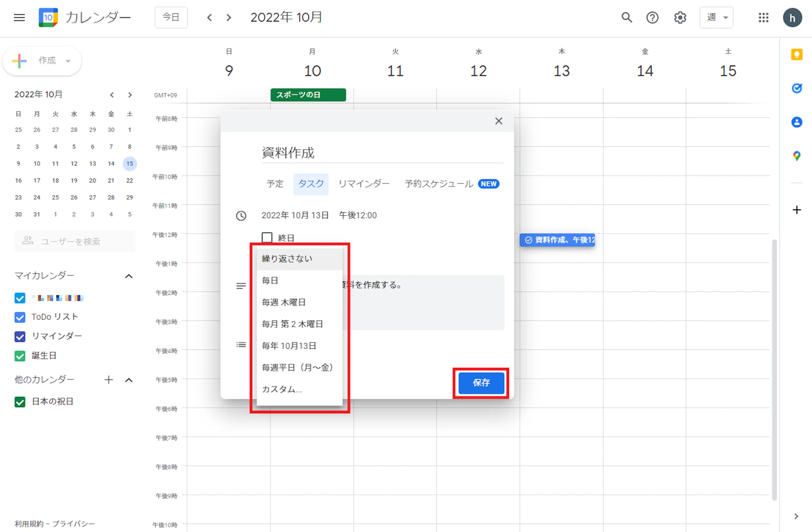Uncheck the ToDo リスト calendar

[x=20, y=317]
